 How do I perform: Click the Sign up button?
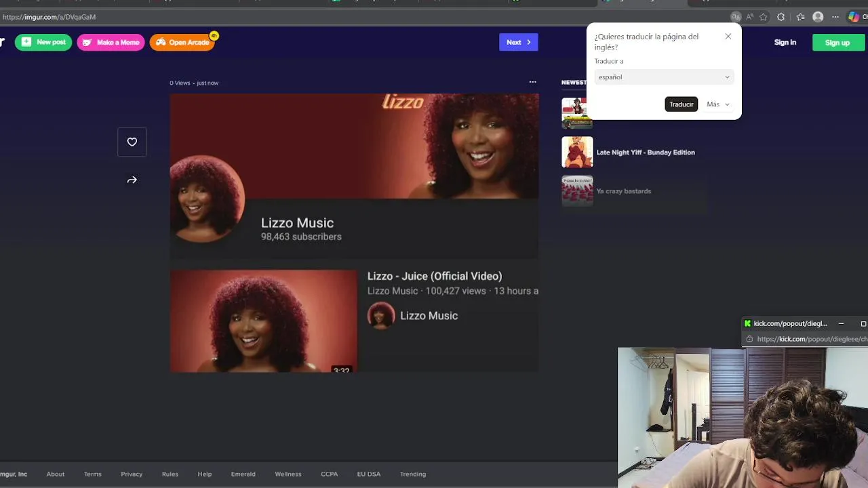point(837,43)
